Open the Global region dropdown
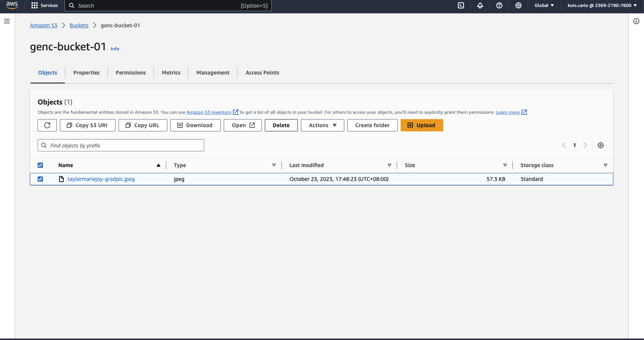This screenshot has width=644, height=340. (x=544, y=5)
